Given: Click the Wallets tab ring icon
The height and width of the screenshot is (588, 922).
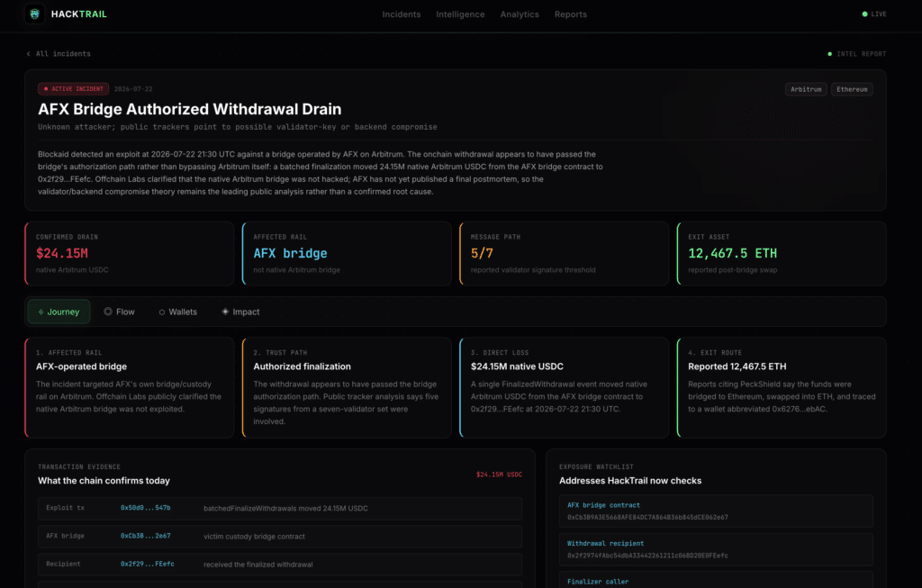Looking at the screenshot, I should pyautogui.click(x=162, y=312).
